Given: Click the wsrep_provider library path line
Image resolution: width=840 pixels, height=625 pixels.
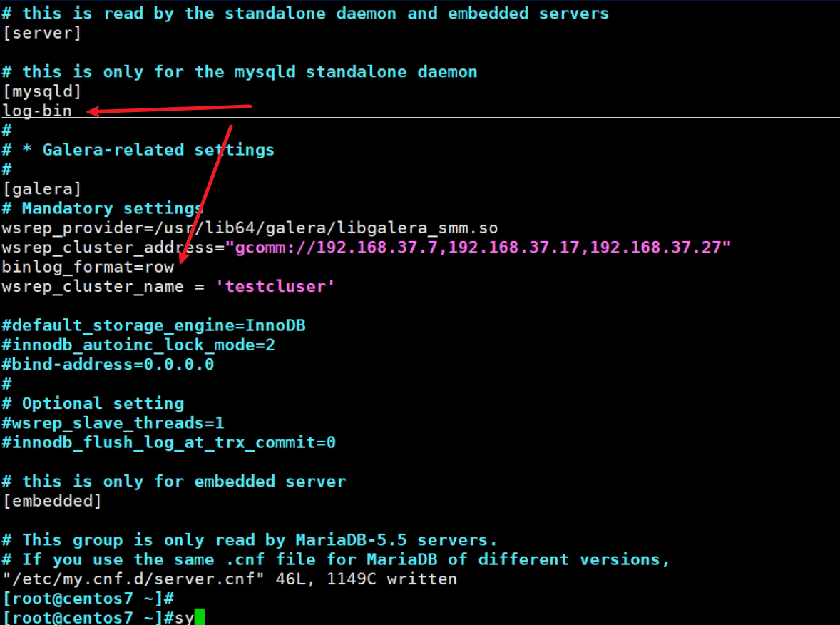Looking at the screenshot, I should pos(250,228).
